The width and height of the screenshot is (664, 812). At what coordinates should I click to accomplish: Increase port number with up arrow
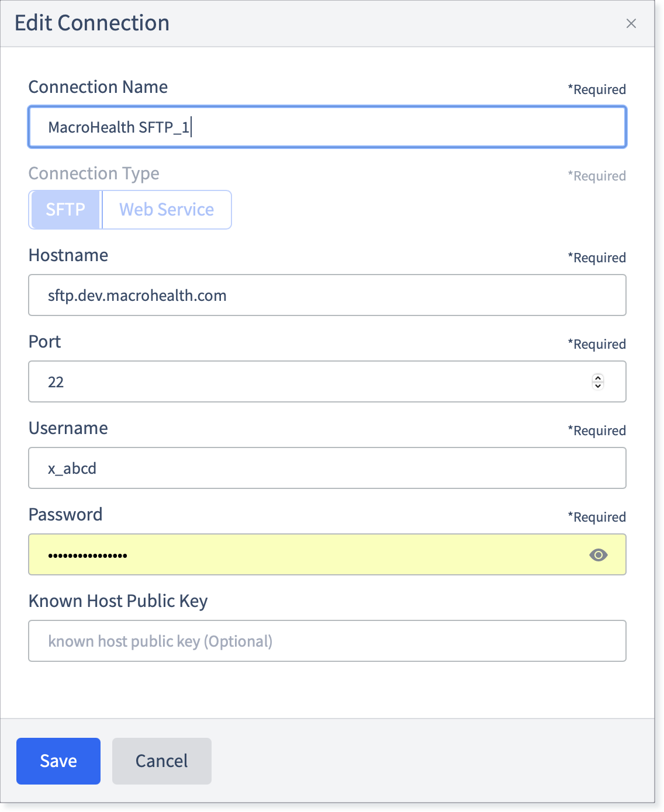tap(597, 377)
